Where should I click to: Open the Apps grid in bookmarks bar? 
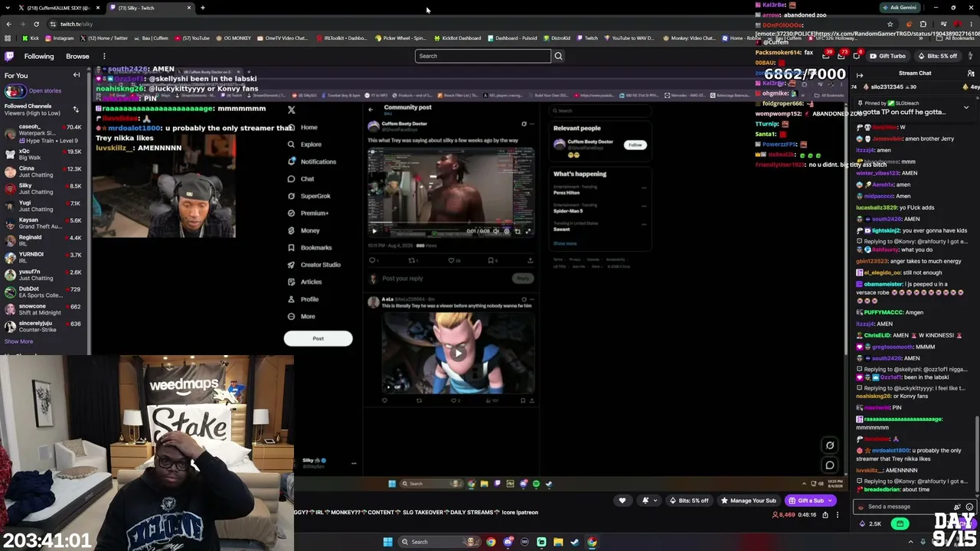tap(8, 38)
